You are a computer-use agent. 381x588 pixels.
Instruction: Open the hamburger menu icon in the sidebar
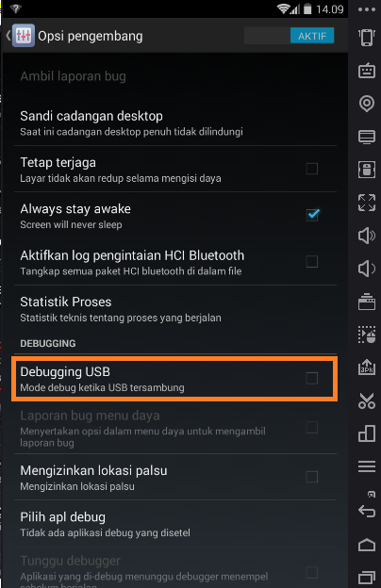click(367, 466)
